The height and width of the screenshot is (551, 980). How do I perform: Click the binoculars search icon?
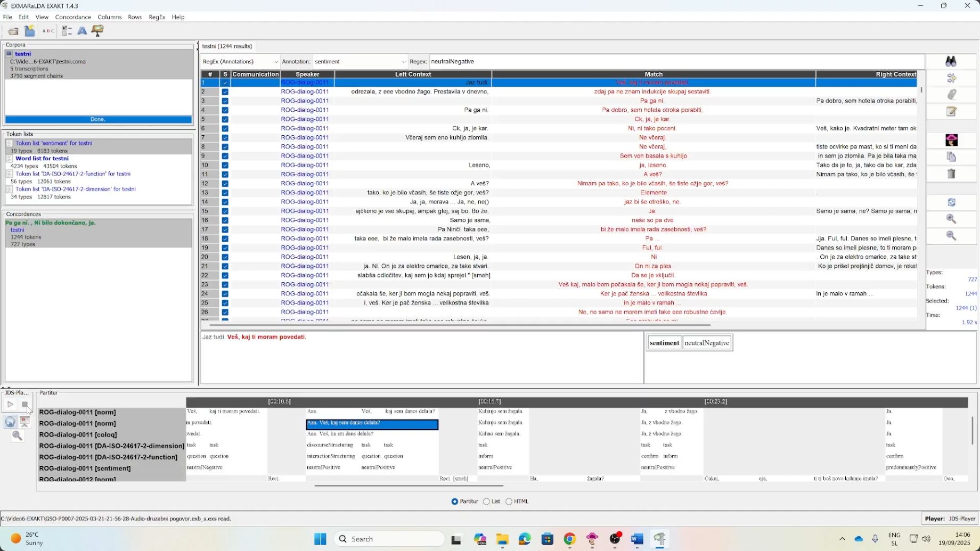pos(951,62)
